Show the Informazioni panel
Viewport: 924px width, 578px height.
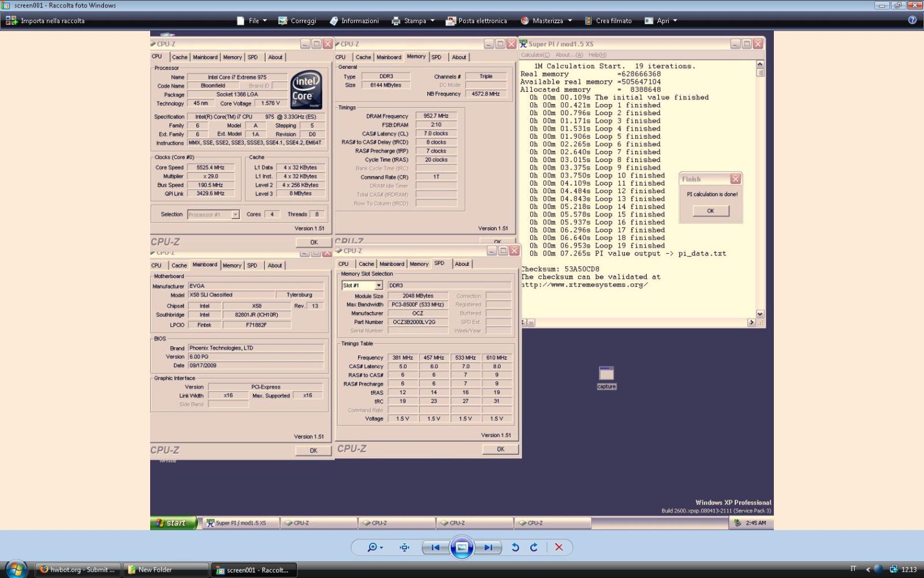(354, 21)
